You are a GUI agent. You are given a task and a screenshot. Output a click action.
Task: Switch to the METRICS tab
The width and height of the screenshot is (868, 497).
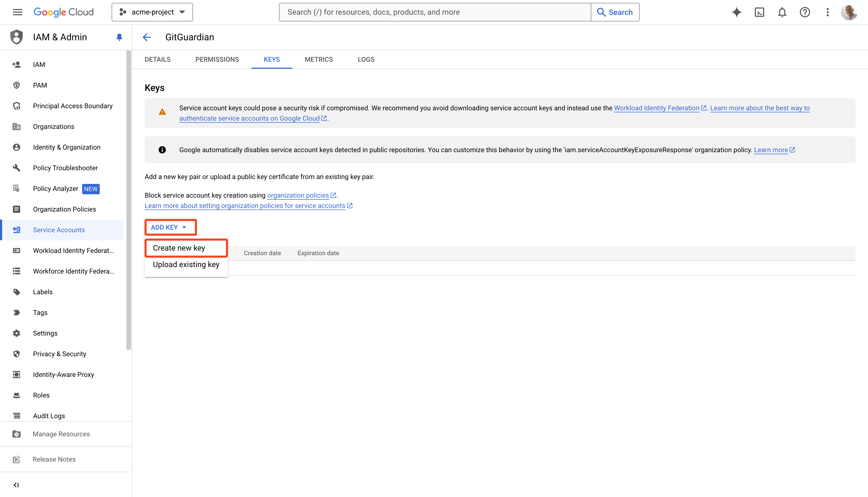[319, 59]
